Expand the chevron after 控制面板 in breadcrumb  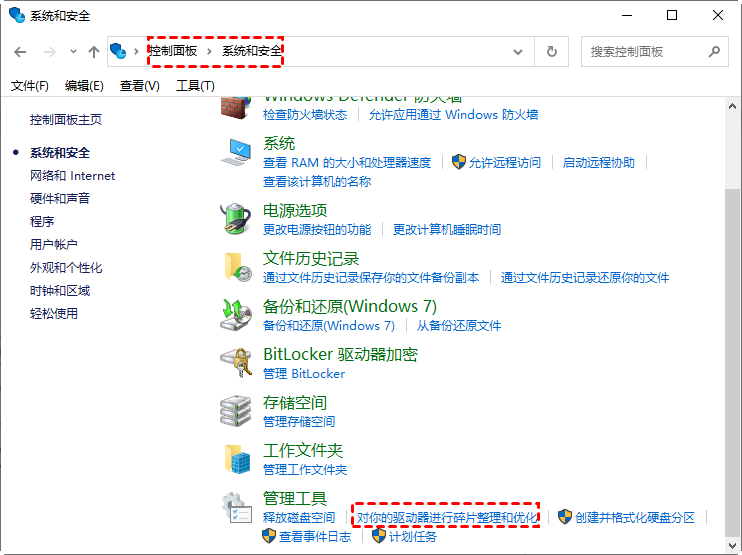[x=210, y=51]
